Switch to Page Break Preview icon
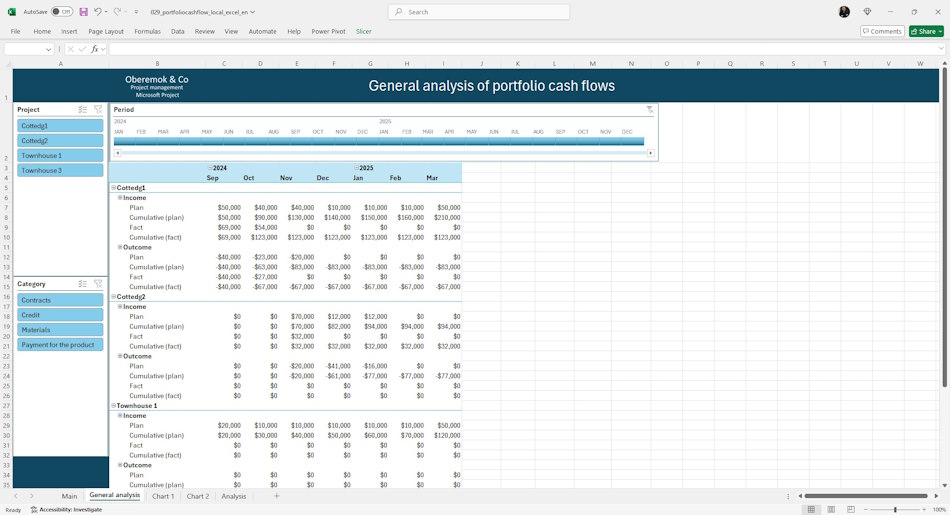 (851, 510)
